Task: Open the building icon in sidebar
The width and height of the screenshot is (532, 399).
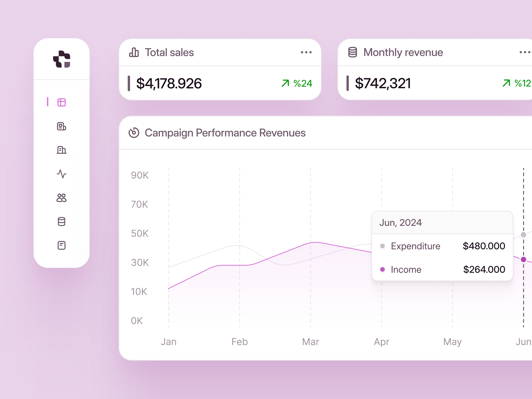Action: tap(62, 150)
